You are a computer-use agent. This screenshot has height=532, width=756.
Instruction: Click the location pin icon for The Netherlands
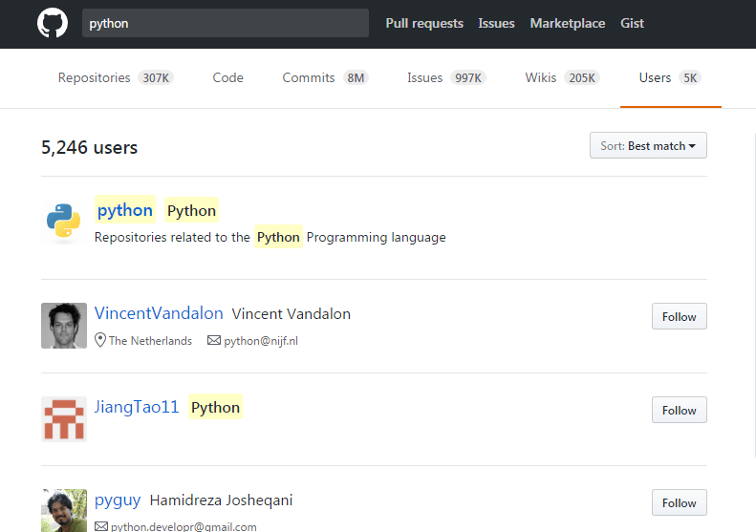(100, 340)
